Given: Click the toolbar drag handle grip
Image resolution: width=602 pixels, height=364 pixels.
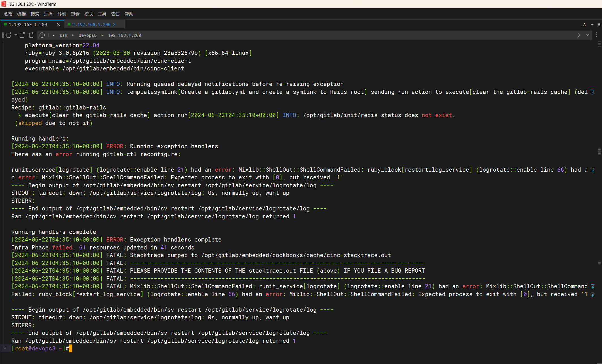Looking at the screenshot, I should pyautogui.click(x=3, y=35).
